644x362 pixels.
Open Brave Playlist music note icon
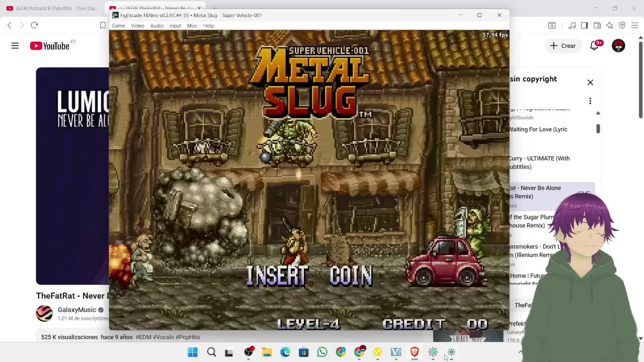click(572, 25)
